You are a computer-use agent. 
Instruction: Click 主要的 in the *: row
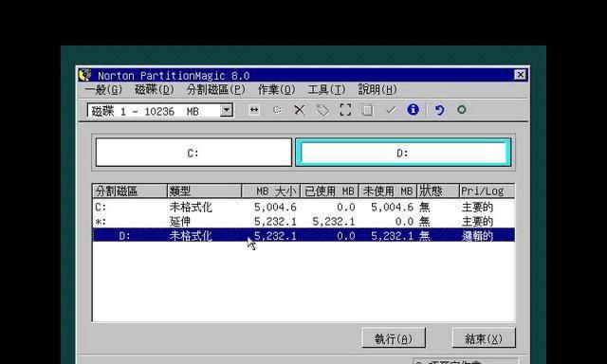coord(477,221)
